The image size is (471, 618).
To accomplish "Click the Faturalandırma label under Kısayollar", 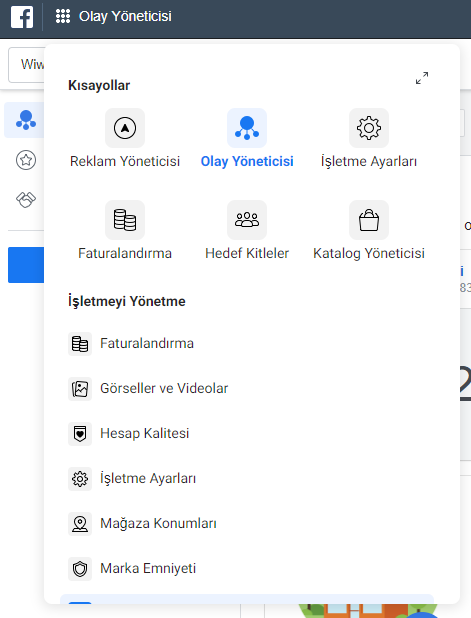I will coord(125,253).
